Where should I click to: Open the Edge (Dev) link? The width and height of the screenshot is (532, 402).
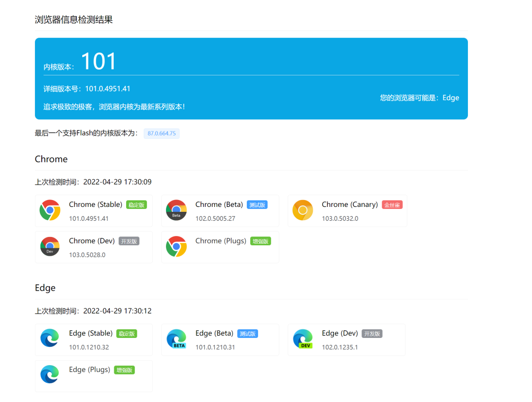pos(340,334)
